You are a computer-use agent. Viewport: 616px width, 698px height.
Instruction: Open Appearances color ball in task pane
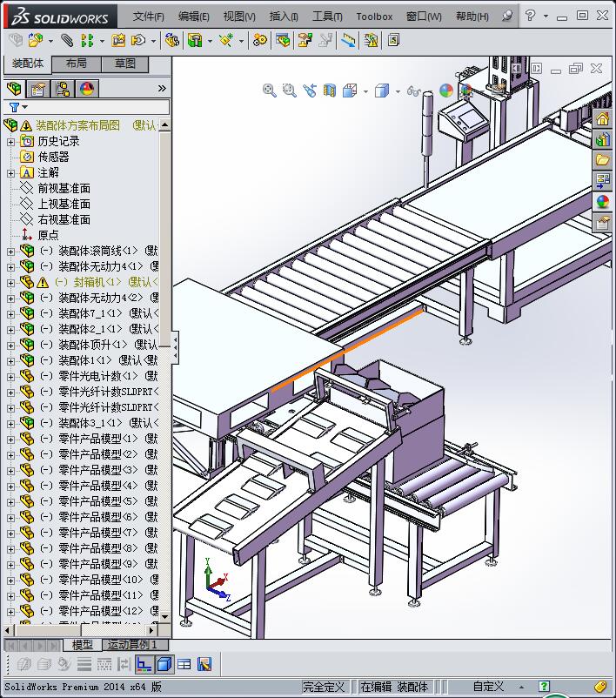[x=603, y=202]
